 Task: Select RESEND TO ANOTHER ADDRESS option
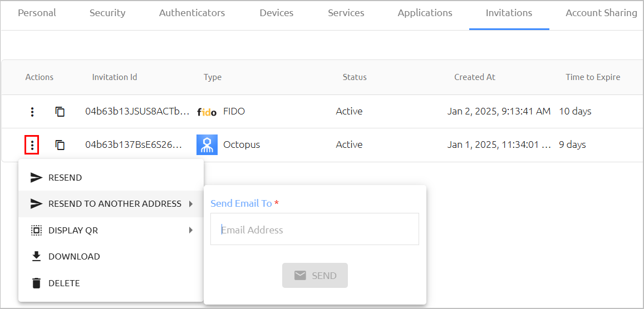(x=111, y=203)
